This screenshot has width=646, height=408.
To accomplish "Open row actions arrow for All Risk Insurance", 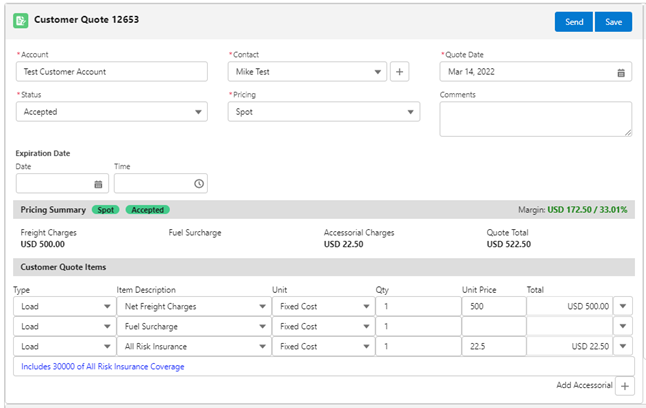I will (x=623, y=346).
